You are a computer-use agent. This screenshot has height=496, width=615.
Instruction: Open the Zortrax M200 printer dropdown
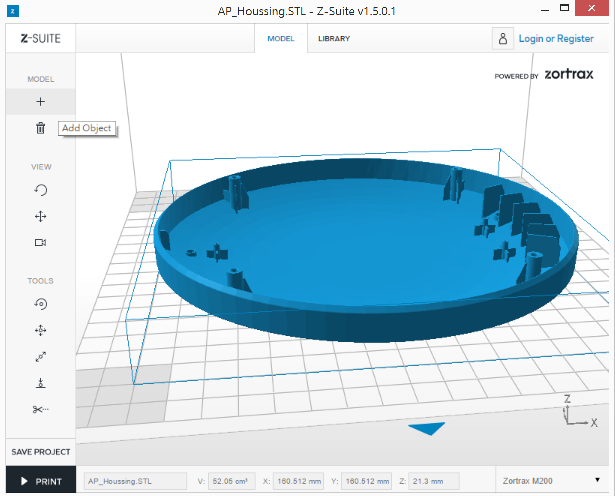[552, 481]
